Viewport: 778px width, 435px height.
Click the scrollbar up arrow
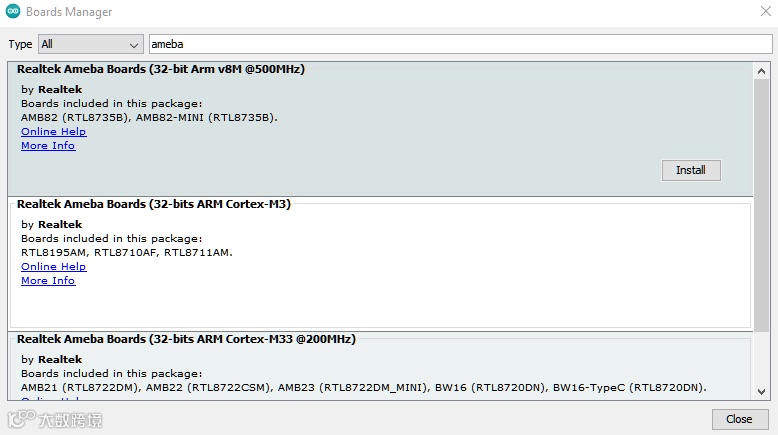761,71
